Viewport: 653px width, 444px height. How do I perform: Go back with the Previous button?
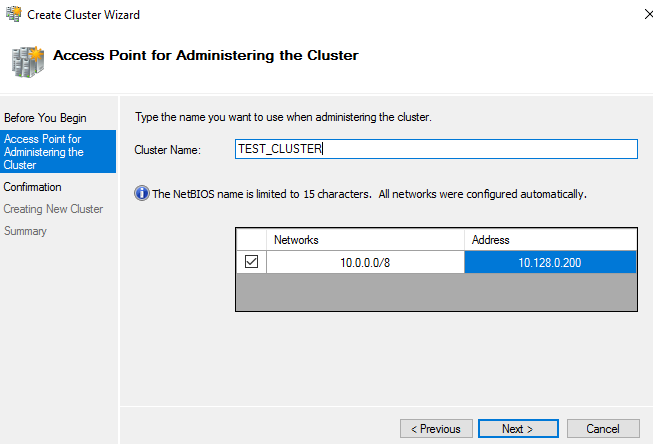(436, 429)
